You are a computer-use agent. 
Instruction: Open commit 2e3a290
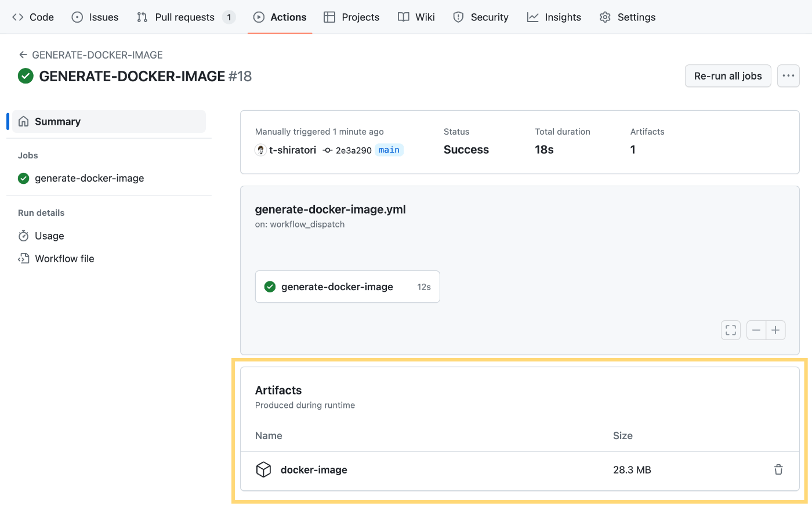coord(354,150)
